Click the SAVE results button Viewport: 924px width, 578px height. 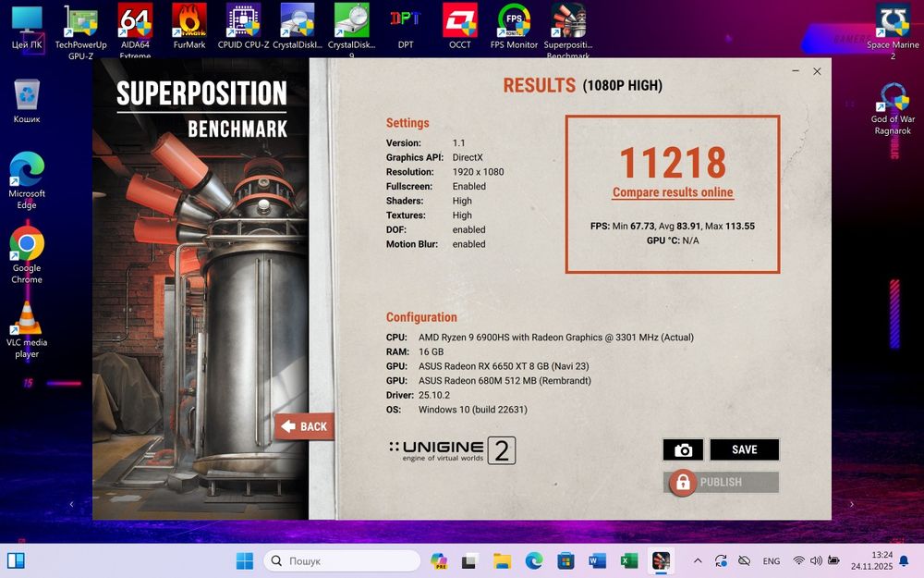[744, 450]
